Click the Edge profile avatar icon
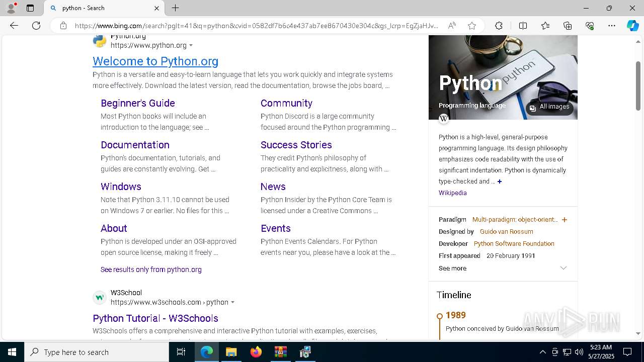Image resolution: width=644 pixels, height=362 pixels. pyautogui.click(x=11, y=8)
